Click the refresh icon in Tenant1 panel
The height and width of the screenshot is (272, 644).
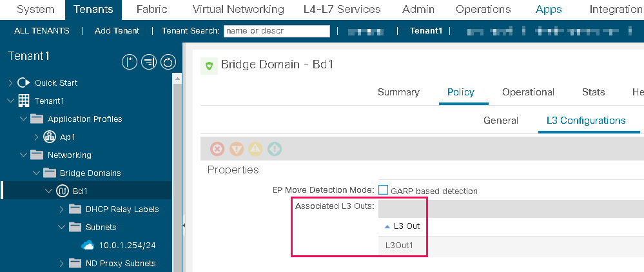tap(168, 62)
